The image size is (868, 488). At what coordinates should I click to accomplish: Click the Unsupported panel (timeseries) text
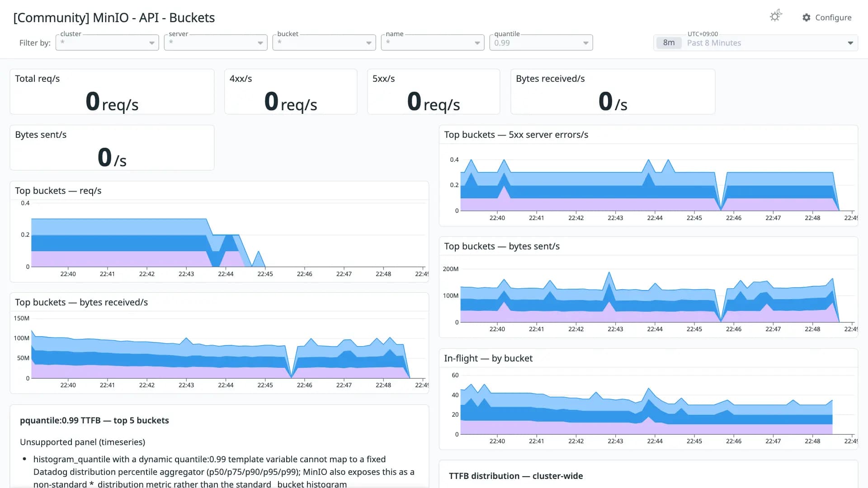coord(83,442)
